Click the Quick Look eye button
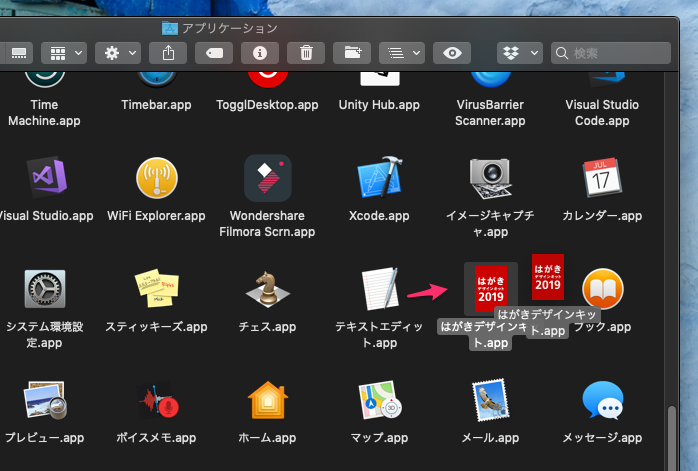 click(x=452, y=53)
